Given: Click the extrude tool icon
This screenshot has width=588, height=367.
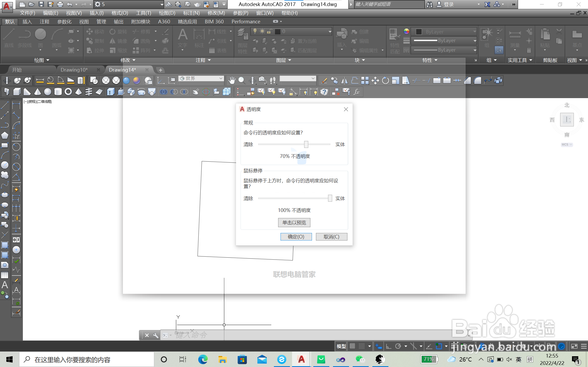Looking at the screenshot, I should (x=111, y=92).
